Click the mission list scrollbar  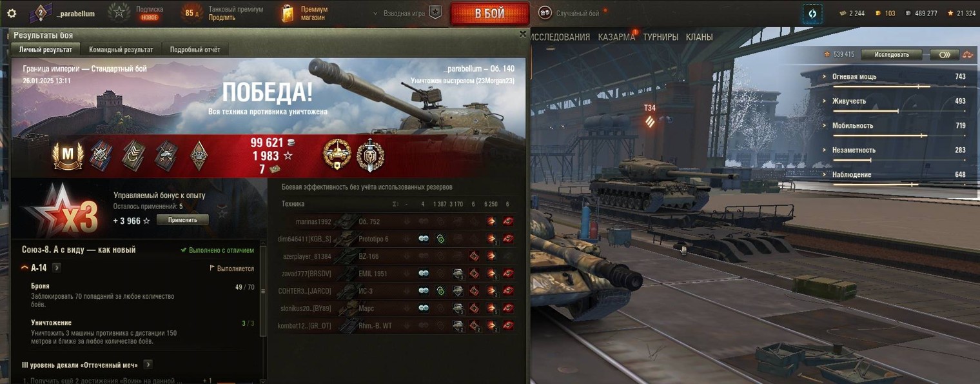[263, 310]
